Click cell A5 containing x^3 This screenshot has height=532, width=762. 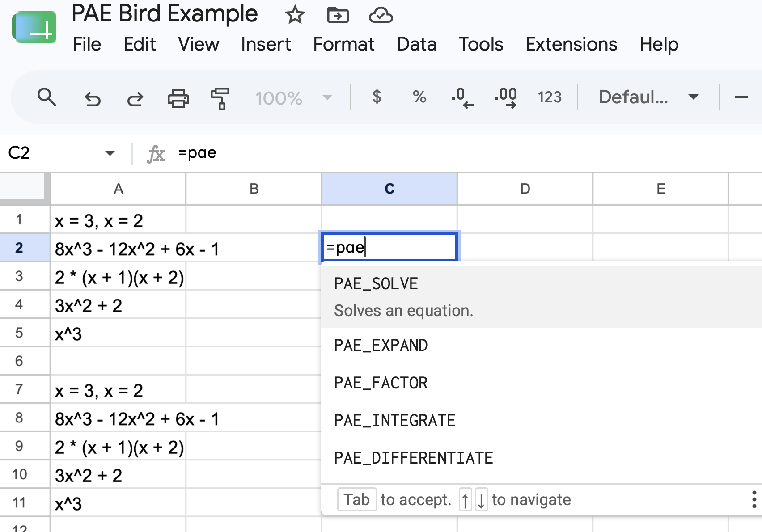pos(118,333)
